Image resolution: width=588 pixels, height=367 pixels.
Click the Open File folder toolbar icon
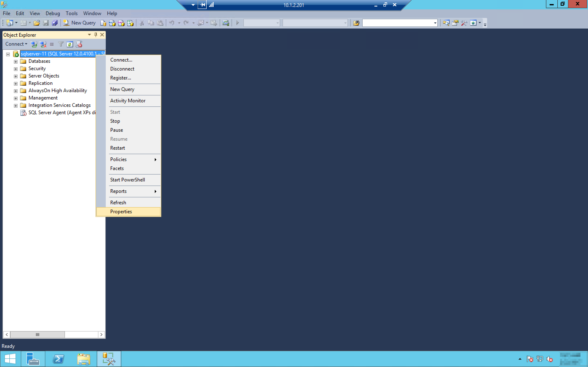click(x=37, y=23)
